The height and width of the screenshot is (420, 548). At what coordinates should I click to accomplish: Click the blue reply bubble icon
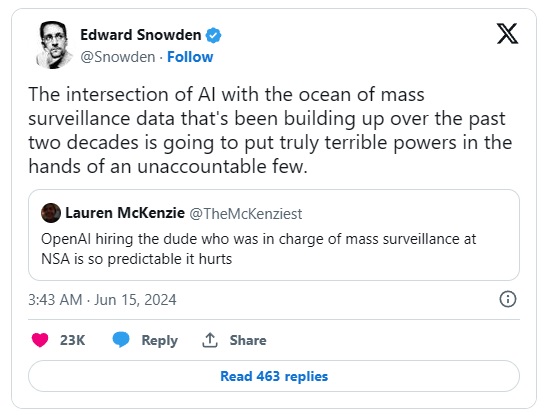[121, 340]
